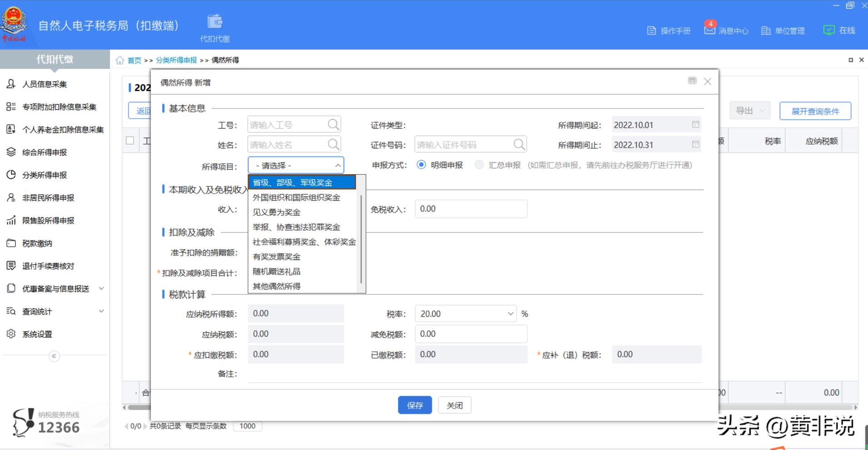Open the 操作手册 manual icon

click(652, 30)
